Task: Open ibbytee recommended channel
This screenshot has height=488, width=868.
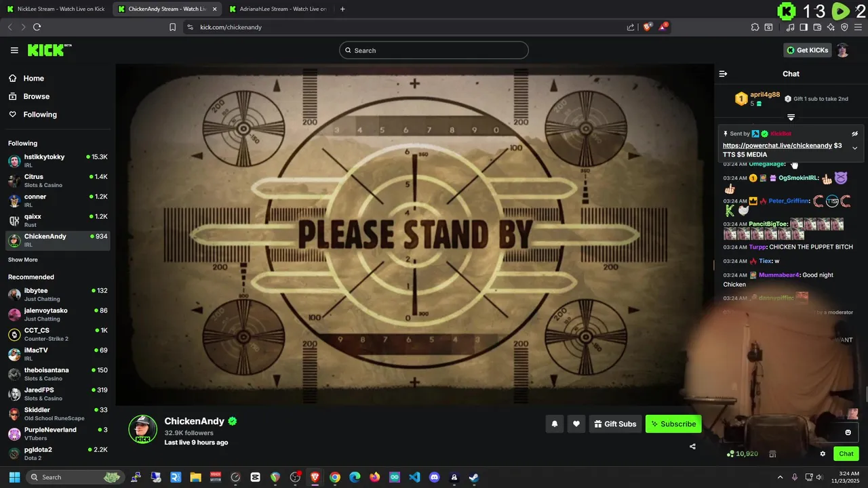Action: (58, 294)
